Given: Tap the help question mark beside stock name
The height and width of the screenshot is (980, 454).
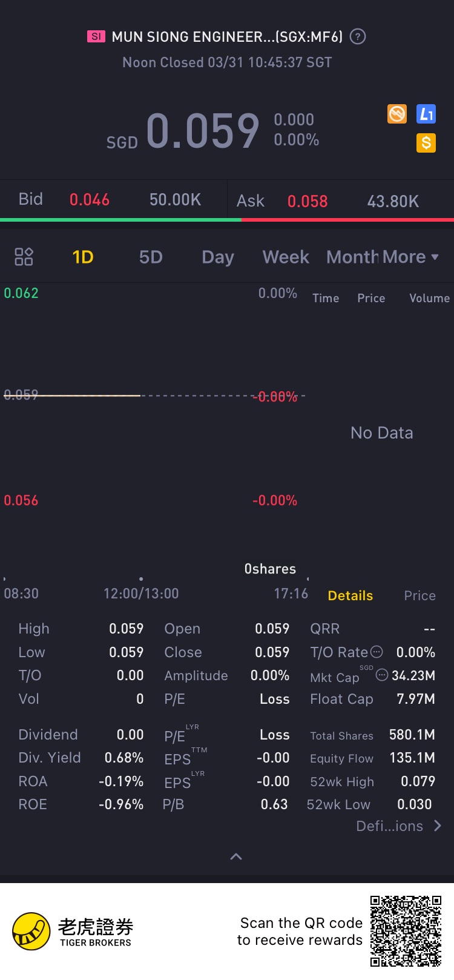Looking at the screenshot, I should point(358,37).
